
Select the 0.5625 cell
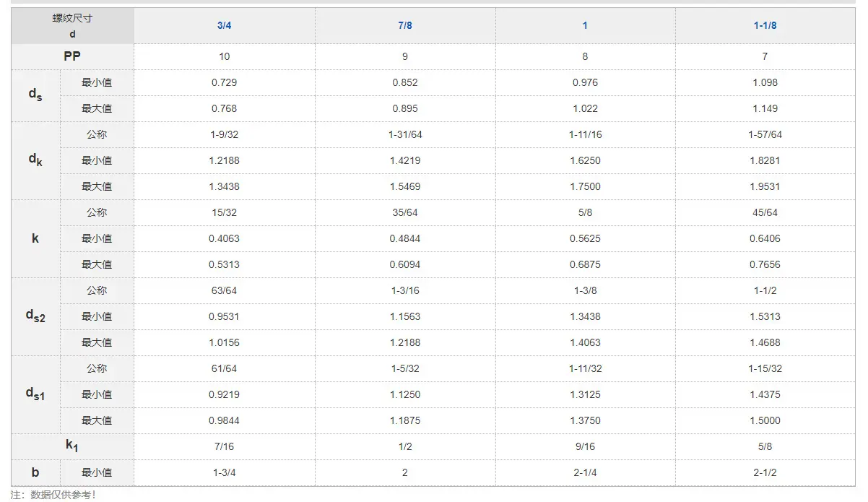(x=585, y=238)
